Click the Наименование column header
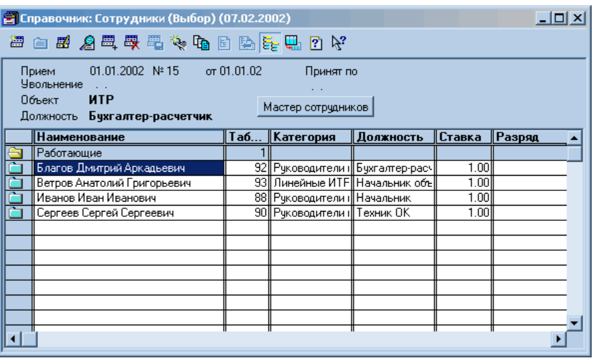 point(129,137)
